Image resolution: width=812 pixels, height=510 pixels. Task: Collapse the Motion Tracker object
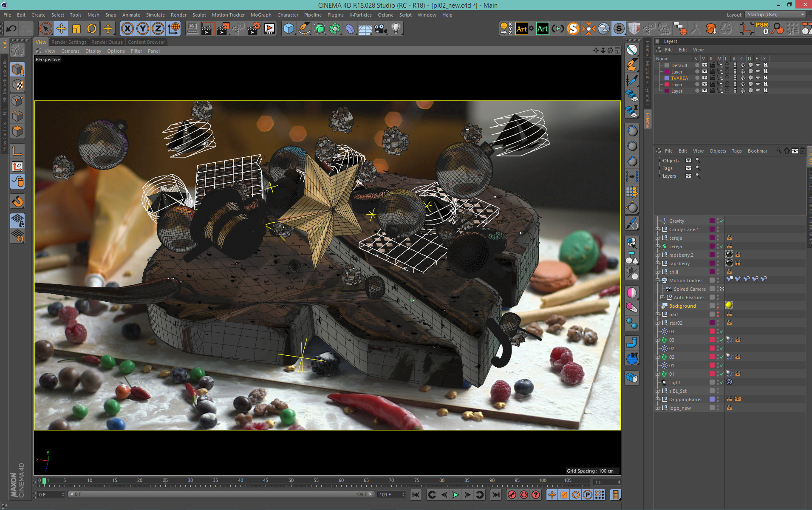[658, 280]
